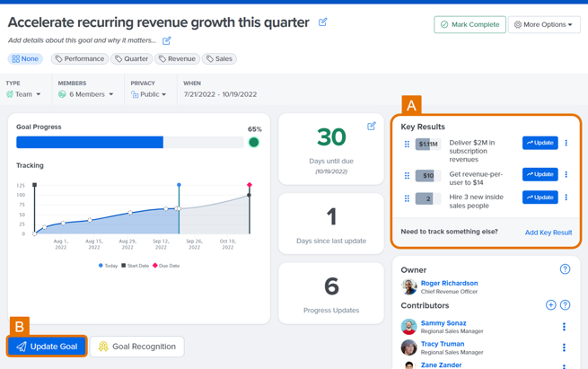Image resolution: width=588 pixels, height=369 pixels.
Task: Click the Goal Progress bar
Action: [130, 142]
